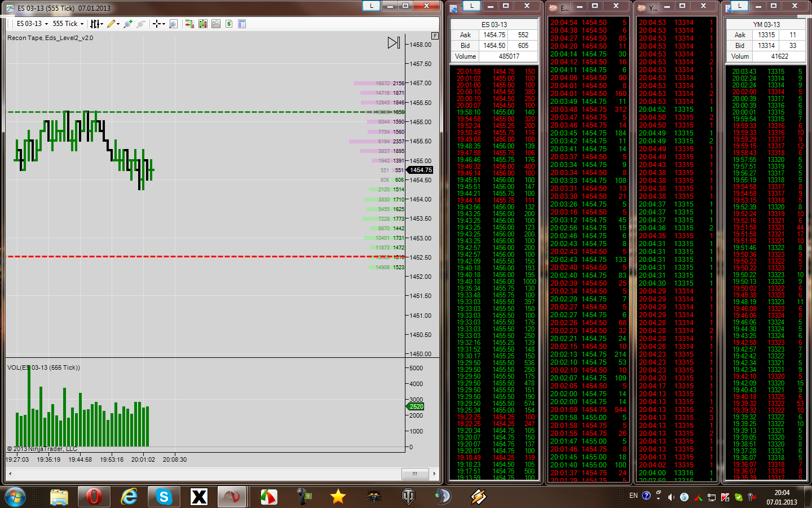Screen dimensions: 812x508
Task: Toggle the L link button on ES tape window
Action: pyautogui.click(x=471, y=6)
